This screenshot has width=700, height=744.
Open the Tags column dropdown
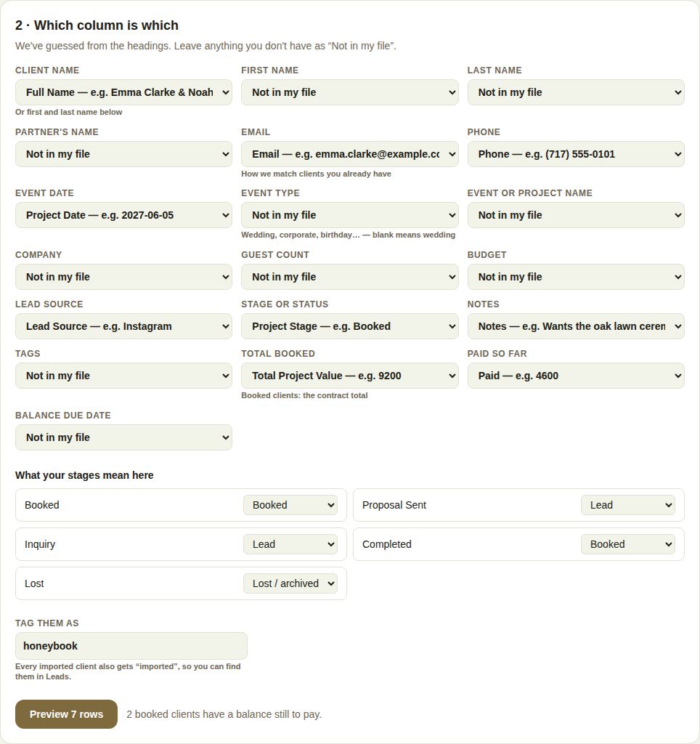coord(123,376)
